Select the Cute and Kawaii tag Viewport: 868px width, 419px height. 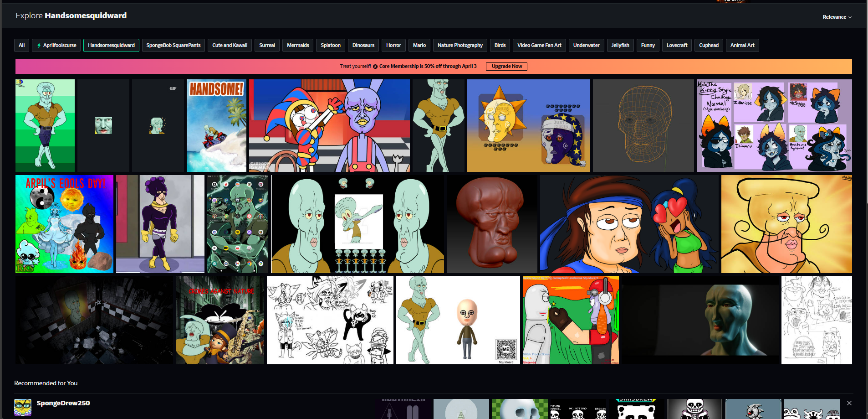pyautogui.click(x=230, y=45)
